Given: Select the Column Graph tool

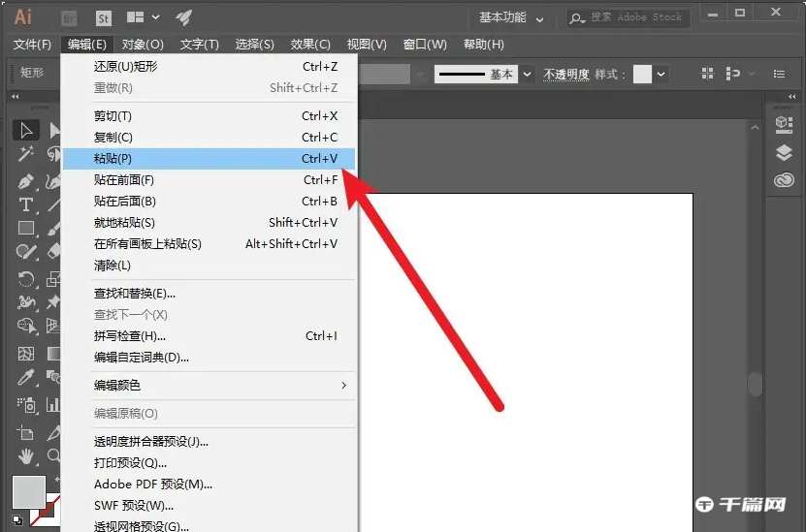Looking at the screenshot, I should click(x=53, y=405).
